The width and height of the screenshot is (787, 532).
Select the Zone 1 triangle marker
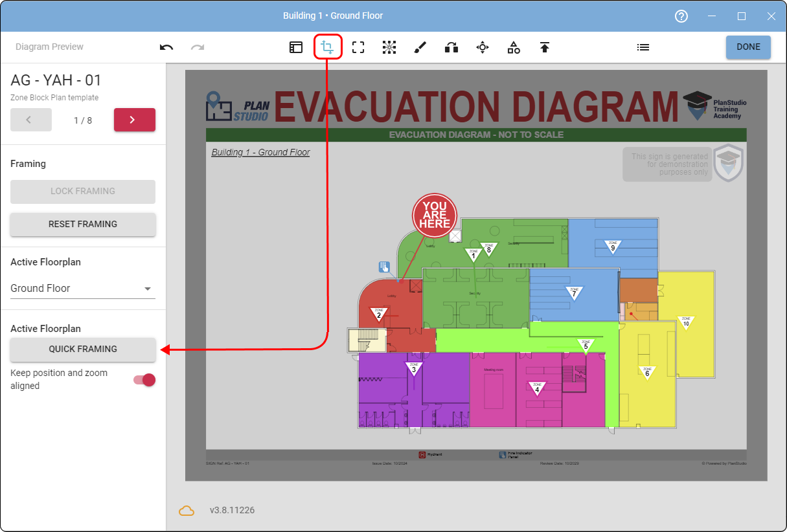(x=473, y=255)
